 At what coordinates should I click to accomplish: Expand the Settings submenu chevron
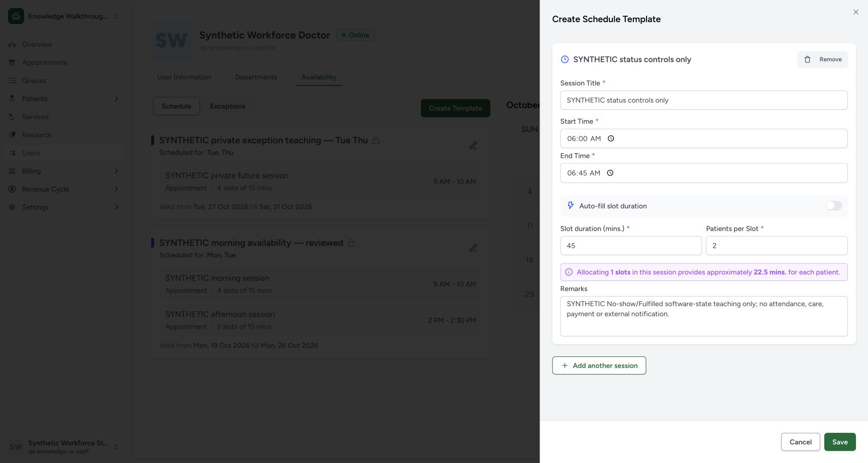[x=117, y=207]
